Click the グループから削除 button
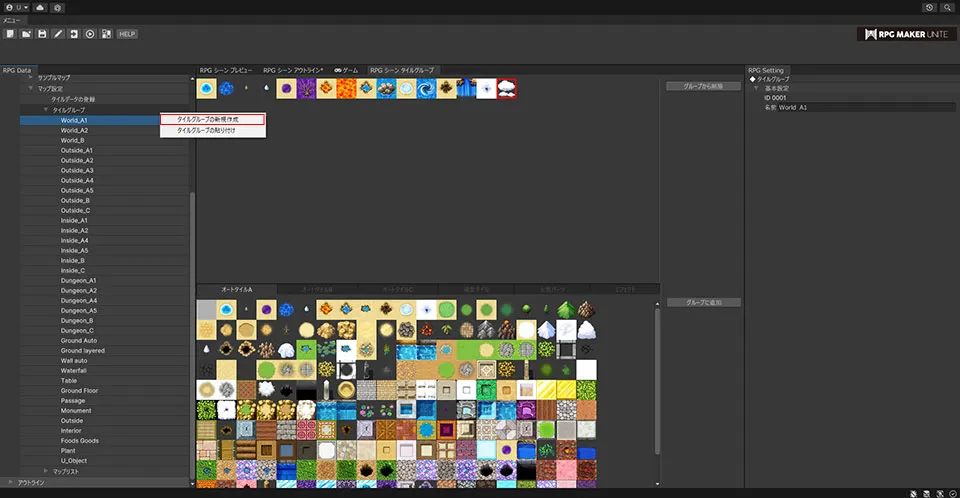The height and width of the screenshot is (498, 960). [x=702, y=87]
